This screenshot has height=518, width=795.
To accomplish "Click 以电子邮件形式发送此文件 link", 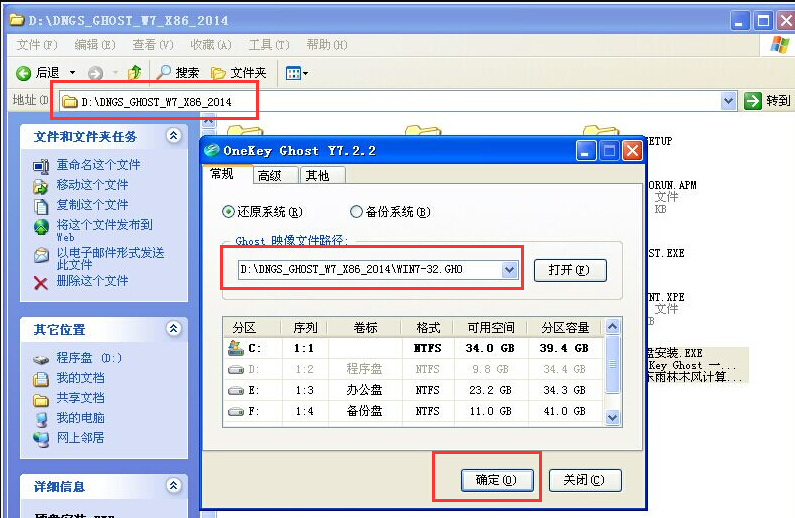I will coord(111,258).
